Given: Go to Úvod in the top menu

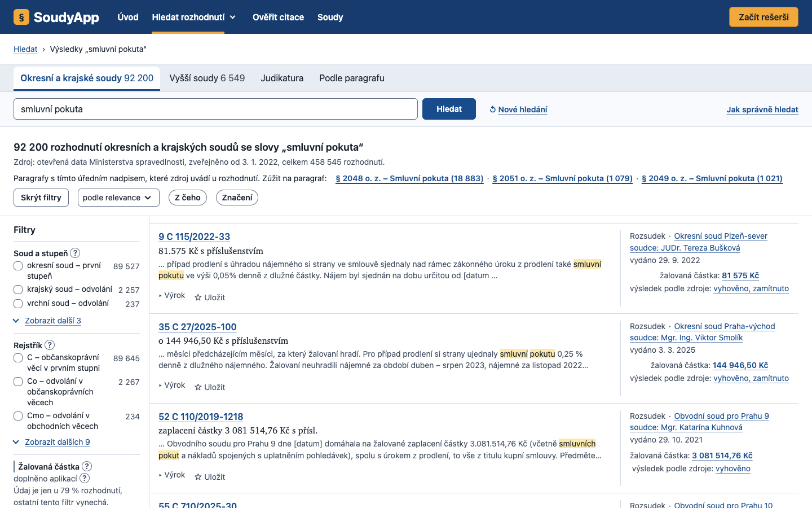Looking at the screenshot, I should [128, 17].
